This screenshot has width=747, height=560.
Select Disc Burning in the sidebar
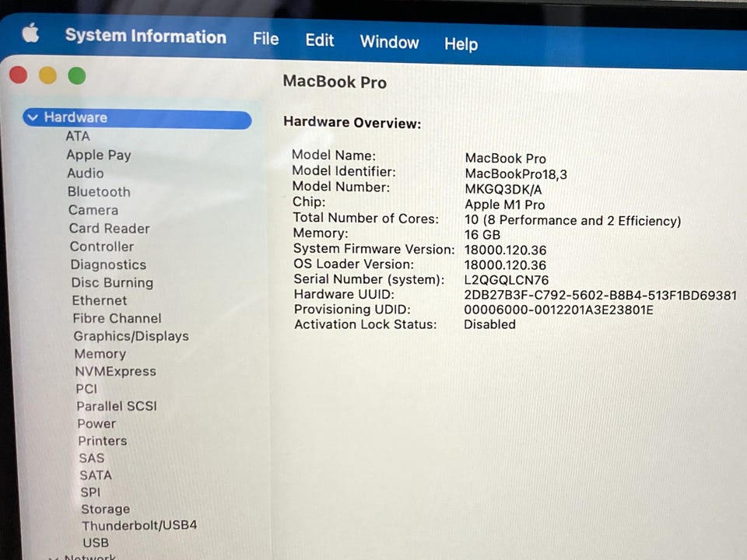tap(112, 282)
